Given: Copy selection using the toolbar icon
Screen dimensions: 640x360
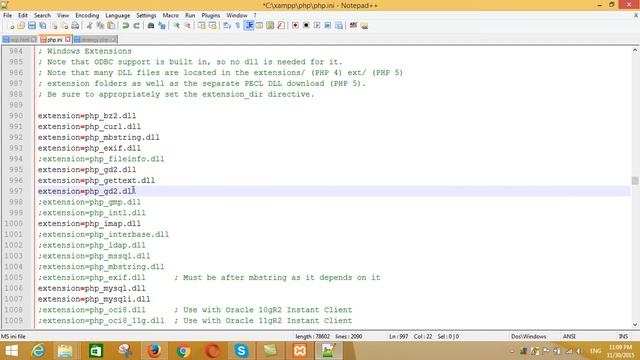Looking at the screenshot, I should click(x=100, y=26).
